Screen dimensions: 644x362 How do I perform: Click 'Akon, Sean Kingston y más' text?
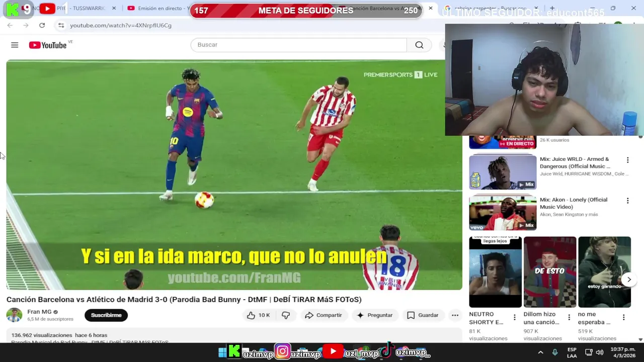pos(569,214)
